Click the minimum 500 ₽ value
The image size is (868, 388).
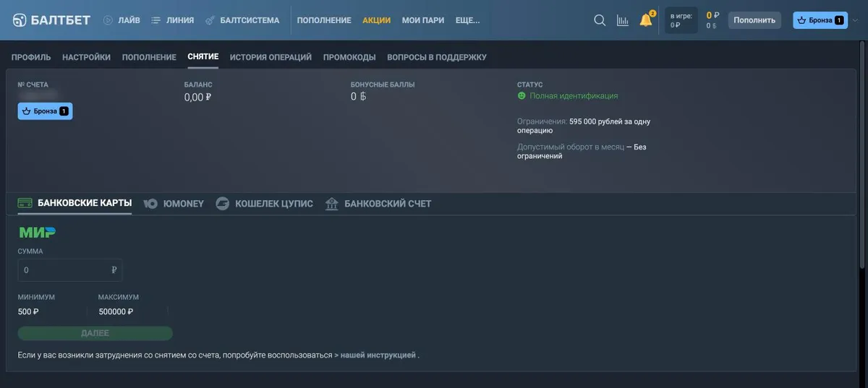(28, 312)
